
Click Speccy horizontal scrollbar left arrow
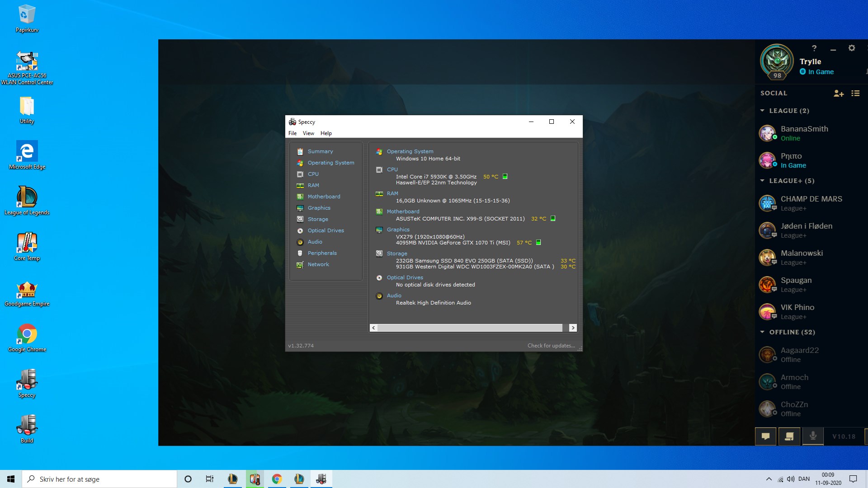[373, 328]
